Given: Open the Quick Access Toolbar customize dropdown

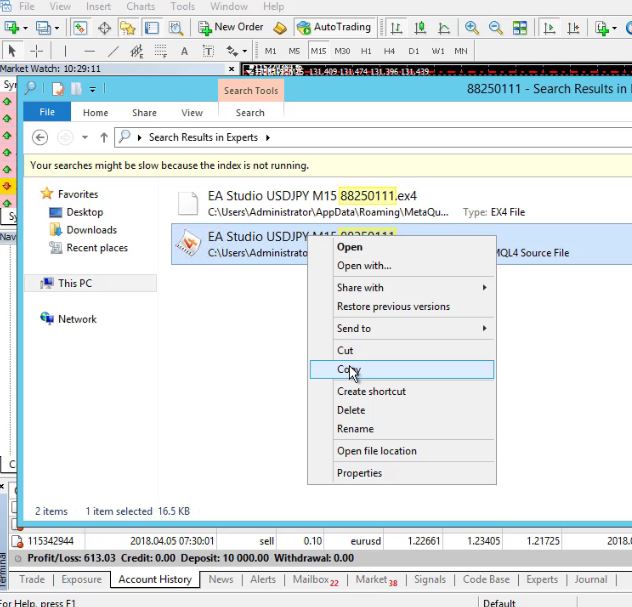Looking at the screenshot, I should pyautogui.click(x=93, y=89).
